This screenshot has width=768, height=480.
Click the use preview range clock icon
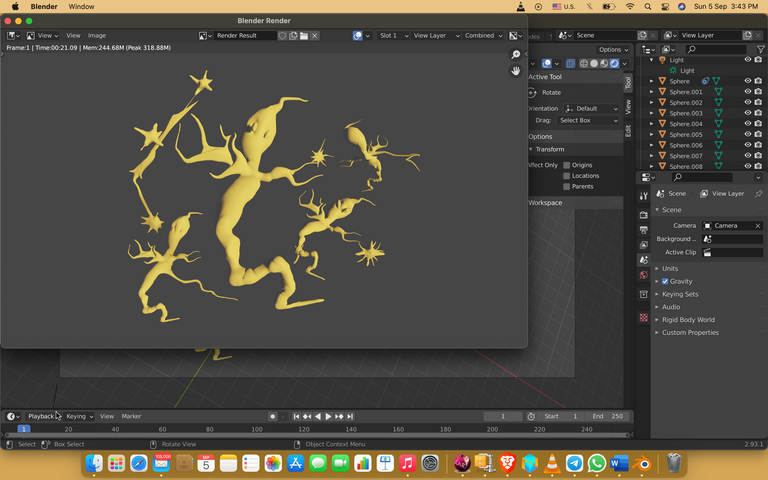click(531, 416)
